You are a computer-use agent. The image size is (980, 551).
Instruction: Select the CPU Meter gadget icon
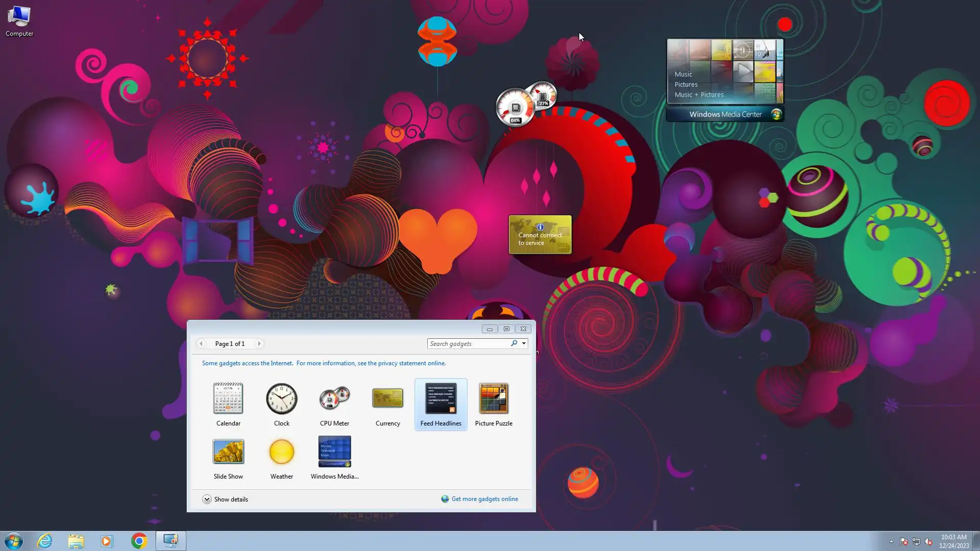pyautogui.click(x=334, y=398)
